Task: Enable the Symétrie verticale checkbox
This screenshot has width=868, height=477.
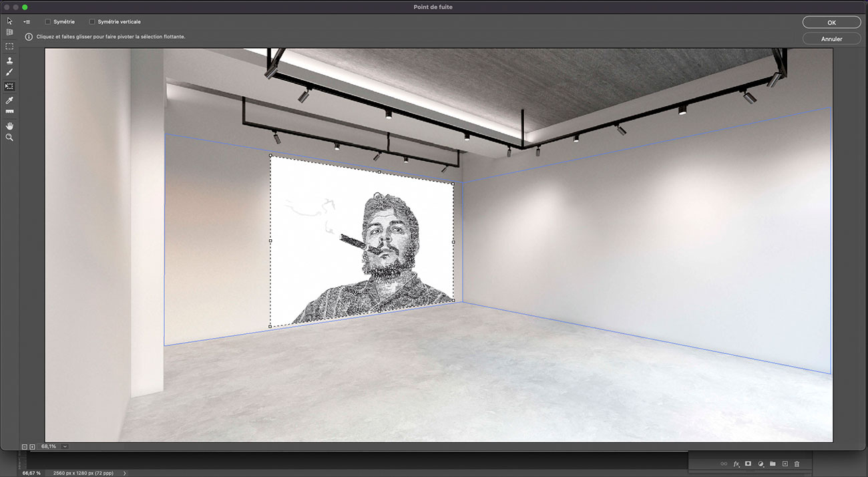Action: [91, 21]
